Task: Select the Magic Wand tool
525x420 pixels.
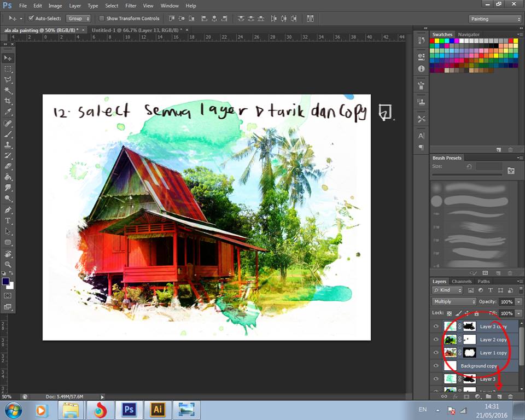Action: (8, 90)
